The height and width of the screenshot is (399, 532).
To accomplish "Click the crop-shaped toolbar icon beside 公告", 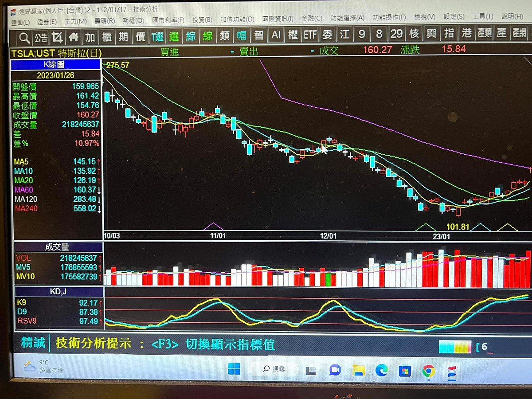I will coord(57,37).
